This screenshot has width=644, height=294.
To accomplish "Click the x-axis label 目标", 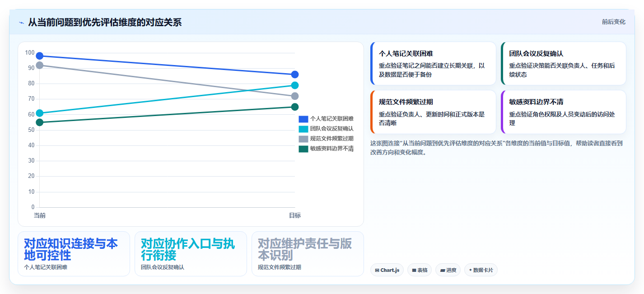I will coord(295,215).
